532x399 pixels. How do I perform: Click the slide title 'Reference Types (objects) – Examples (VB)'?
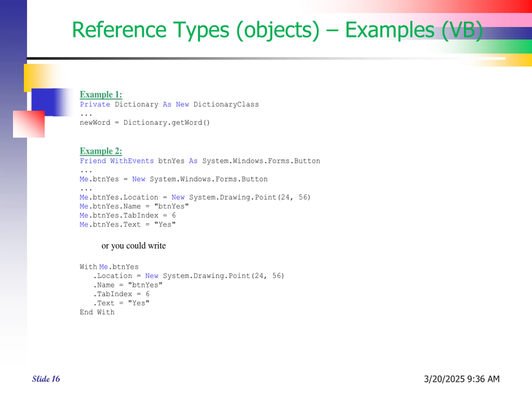[x=277, y=31]
